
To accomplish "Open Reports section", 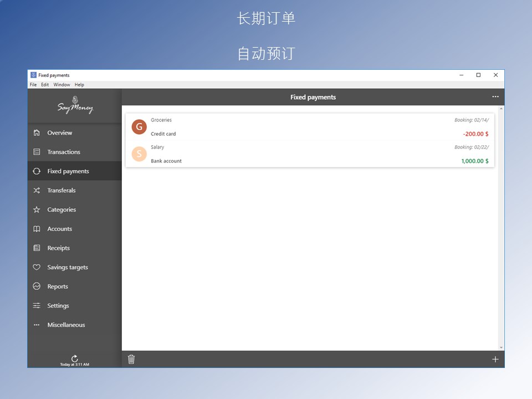I will tap(75, 287).
